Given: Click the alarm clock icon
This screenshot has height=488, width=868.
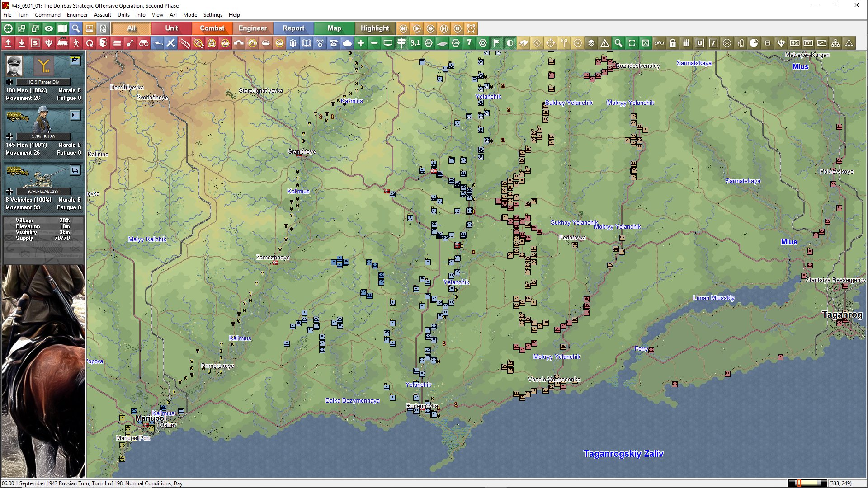Looking at the screenshot, I should [x=471, y=28].
